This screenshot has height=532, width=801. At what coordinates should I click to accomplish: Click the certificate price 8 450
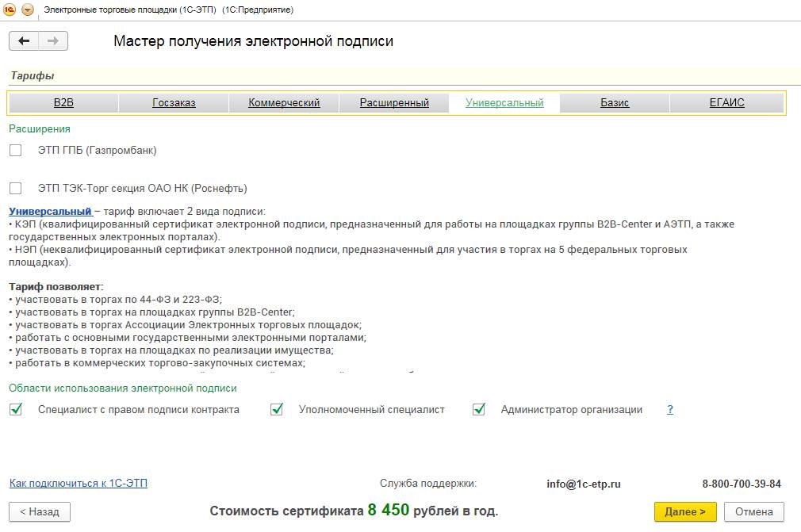pyautogui.click(x=389, y=510)
